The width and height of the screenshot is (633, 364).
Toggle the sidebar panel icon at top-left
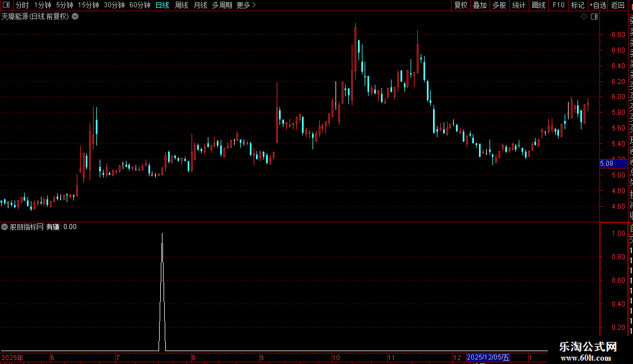click(x=6, y=5)
